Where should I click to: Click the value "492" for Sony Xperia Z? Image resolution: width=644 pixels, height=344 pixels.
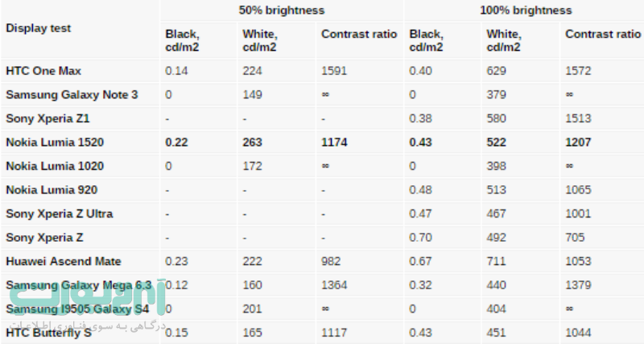[496, 238]
